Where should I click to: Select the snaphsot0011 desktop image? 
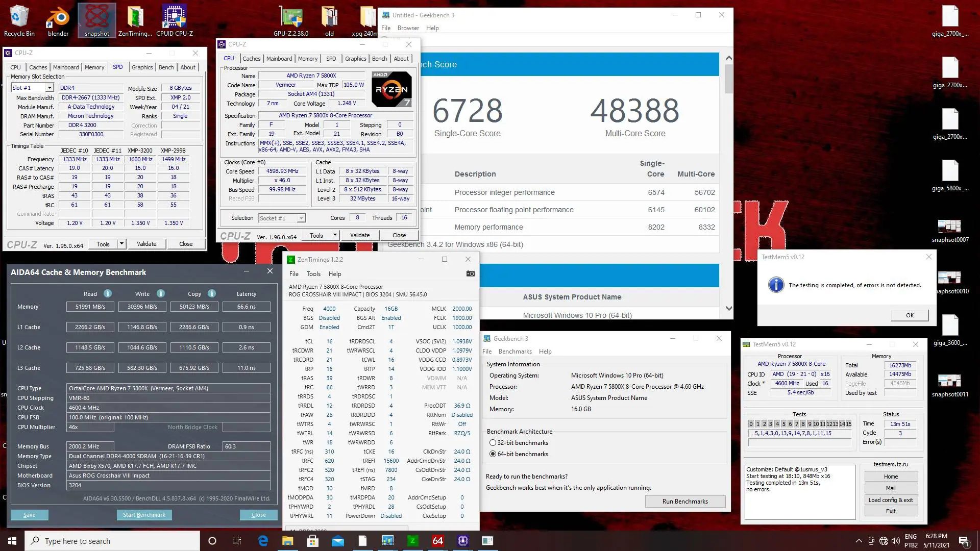[950, 385]
